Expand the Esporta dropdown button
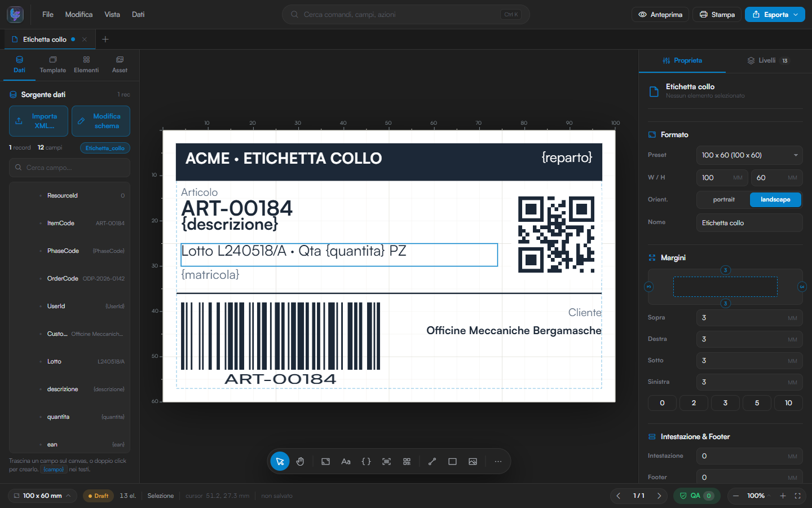 click(x=775, y=15)
